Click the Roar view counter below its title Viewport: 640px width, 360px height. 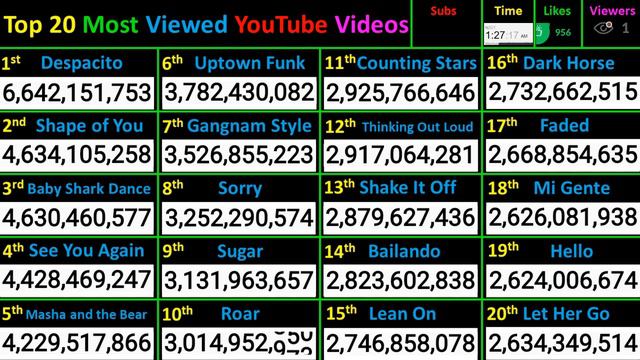point(239,343)
